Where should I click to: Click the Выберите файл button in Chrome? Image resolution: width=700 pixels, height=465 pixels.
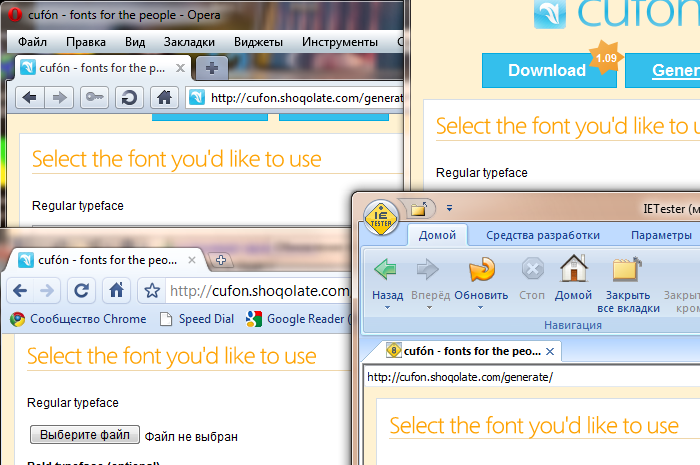pyautogui.click(x=85, y=435)
